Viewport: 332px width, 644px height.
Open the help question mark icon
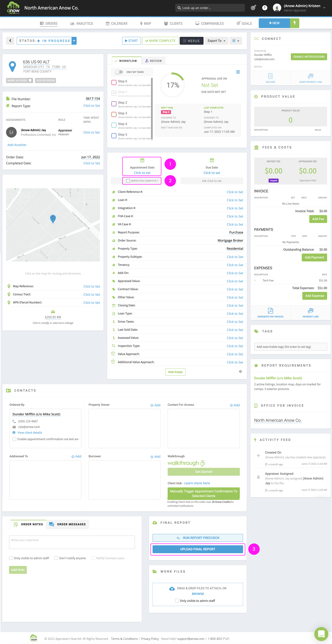point(265,8)
